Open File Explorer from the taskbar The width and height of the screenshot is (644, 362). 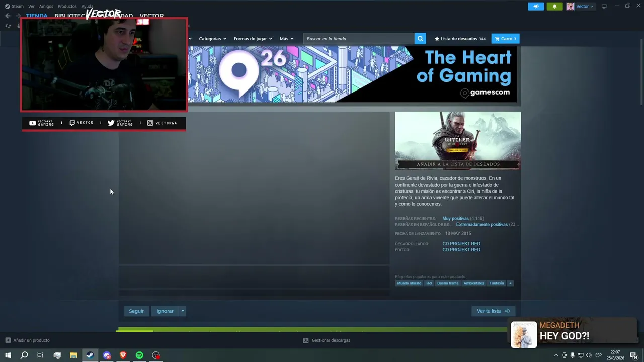point(73,355)
